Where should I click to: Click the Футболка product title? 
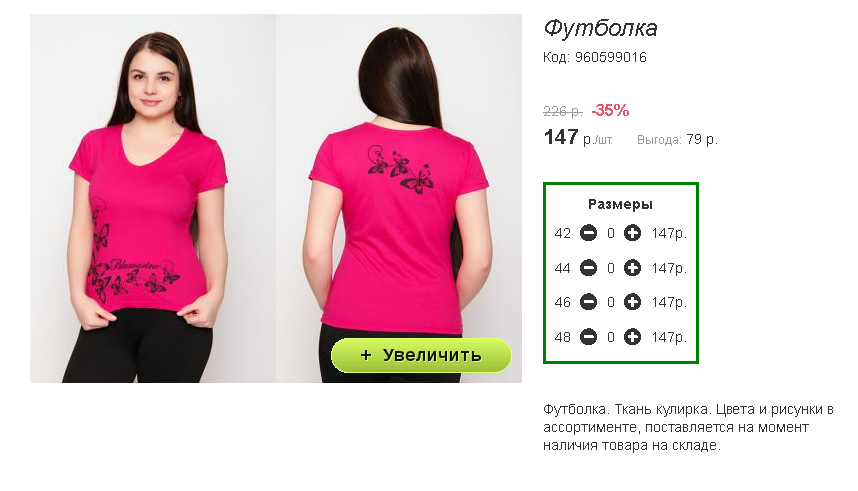pyautogui.click(x=600, y=28)
